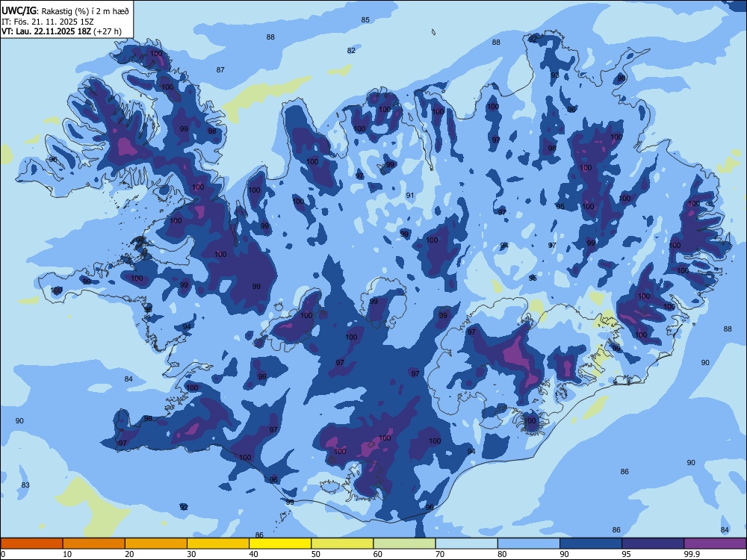Viewport: 747px width, 560px height.
Task: Click the pale blue 70–80 legend swatch
Action: pyautogui.click(x=466, y=544)
